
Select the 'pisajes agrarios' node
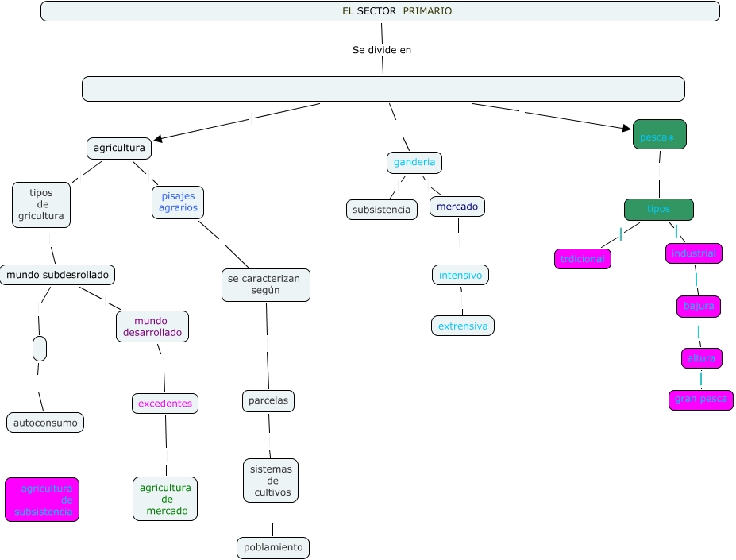point(178,203)
